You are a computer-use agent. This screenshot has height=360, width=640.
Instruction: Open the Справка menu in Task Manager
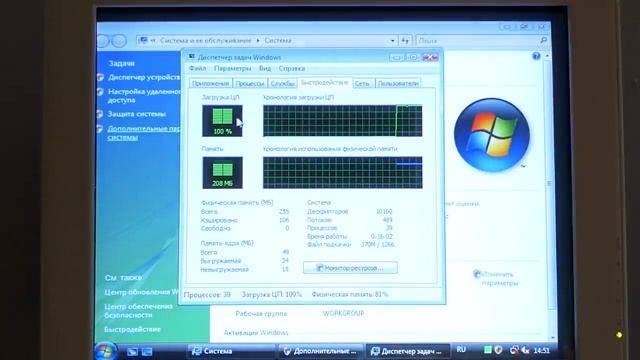[292, 69]
